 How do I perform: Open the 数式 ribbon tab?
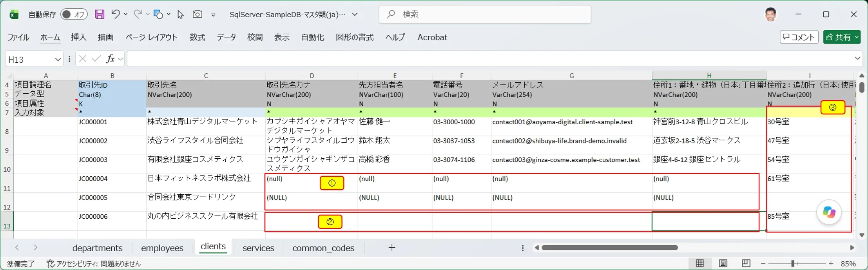tap(198, 37)
